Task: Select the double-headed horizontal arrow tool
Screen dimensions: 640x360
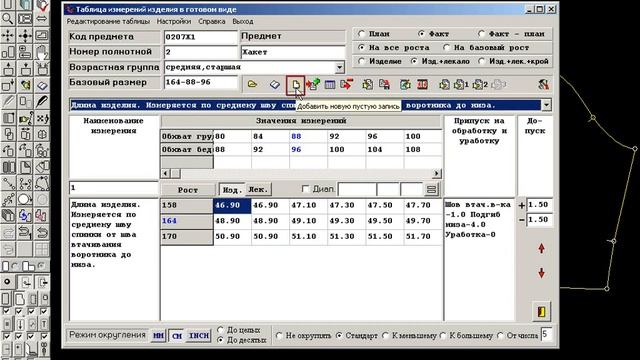Action: pyautogui.click(x=42, y=19)
